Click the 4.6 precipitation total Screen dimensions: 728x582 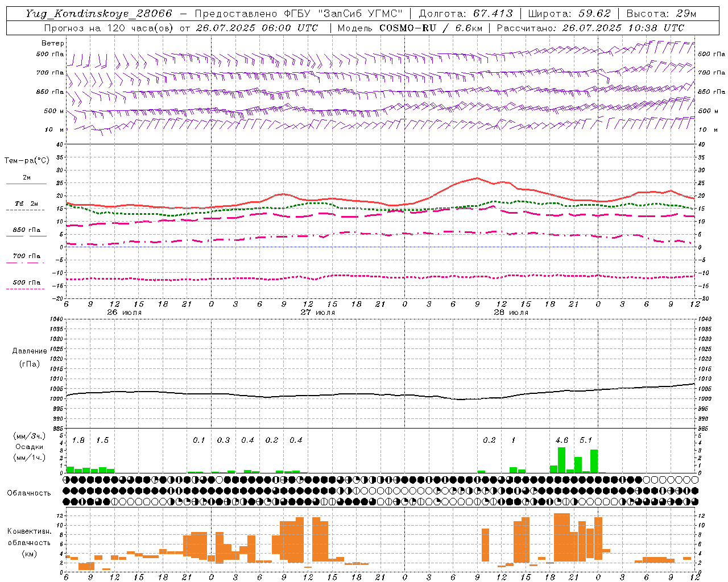[x=562, y=440]
